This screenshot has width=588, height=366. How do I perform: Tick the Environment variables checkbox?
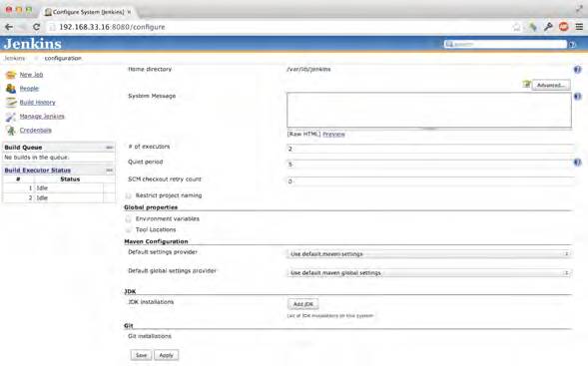click(x=128, y=218)
